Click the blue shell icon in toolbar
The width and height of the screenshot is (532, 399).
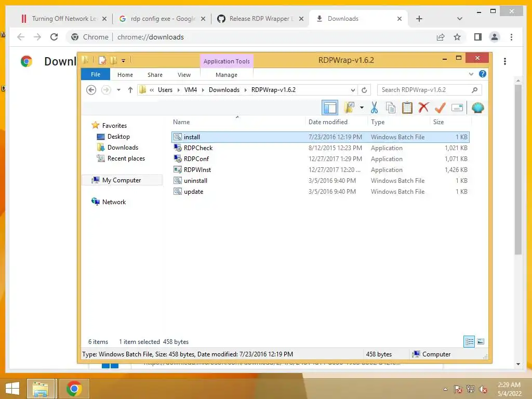click(477, 108)
